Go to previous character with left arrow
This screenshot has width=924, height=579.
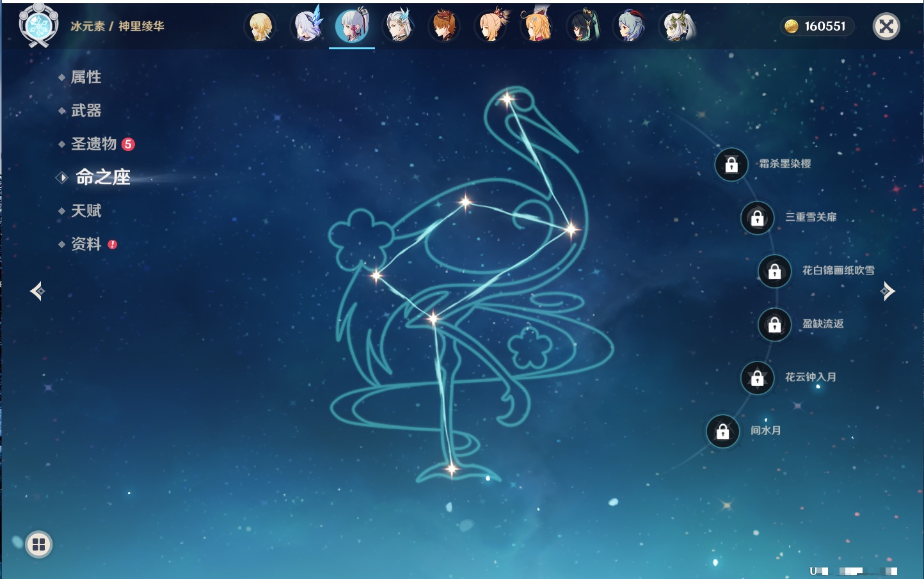pos(37,291)
